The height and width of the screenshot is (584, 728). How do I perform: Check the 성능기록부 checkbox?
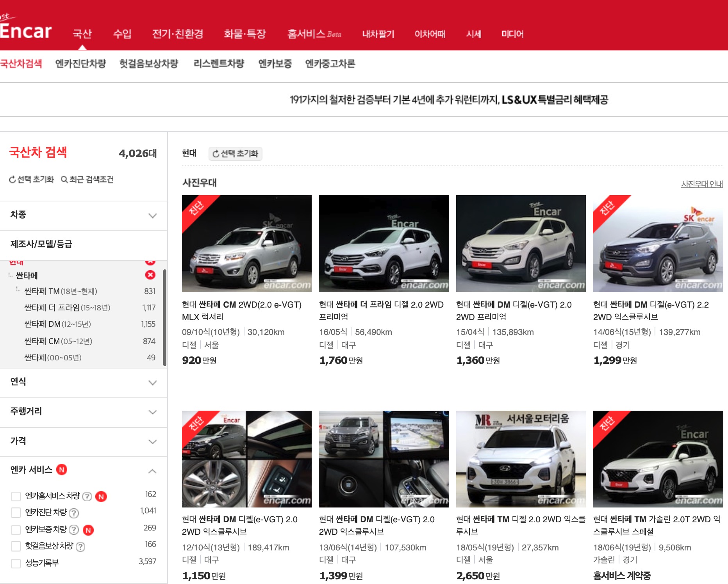tap(16, 563)
